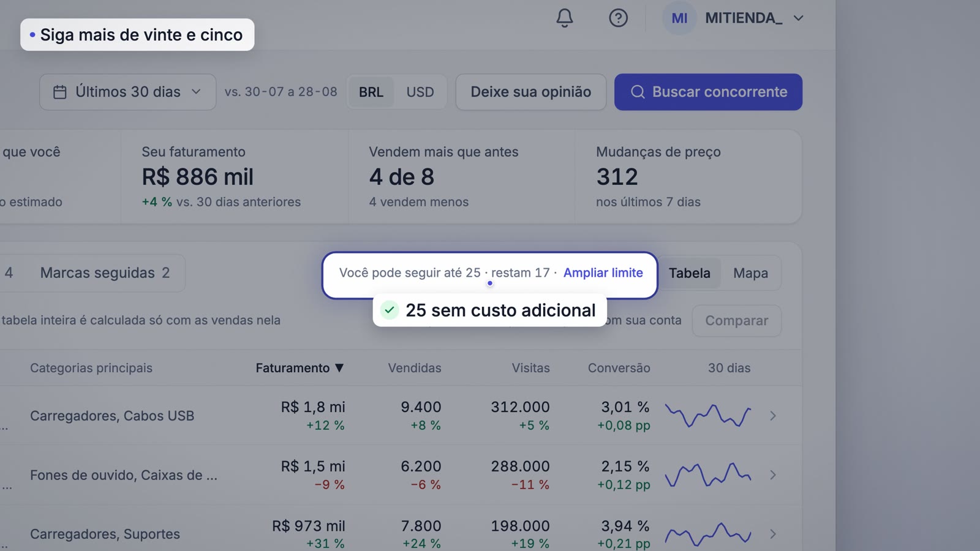Click the 288.000 visits value
Image resolution: width=980 pixels, height=551 pixels.
coord(520,467)
